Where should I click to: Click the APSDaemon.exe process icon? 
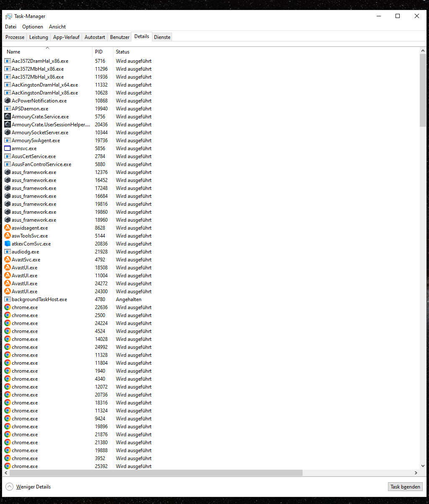click(x=8, y=109)
